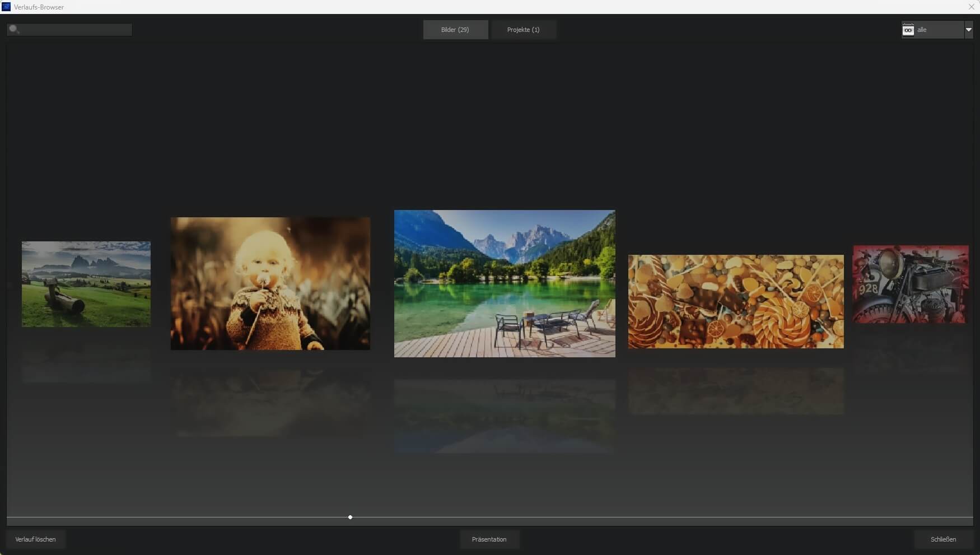Switch to the 'Projekte (1)' tab

point(524,30)
